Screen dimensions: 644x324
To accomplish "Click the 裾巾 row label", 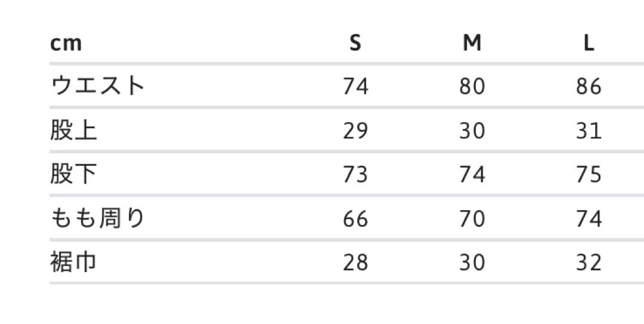I will tap(73, 263).
